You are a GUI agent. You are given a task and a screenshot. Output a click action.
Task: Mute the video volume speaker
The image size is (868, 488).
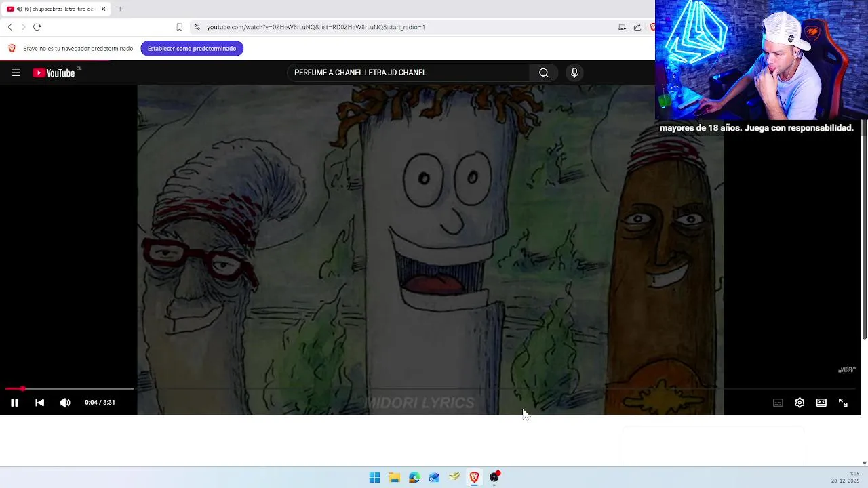coord(65,403)
